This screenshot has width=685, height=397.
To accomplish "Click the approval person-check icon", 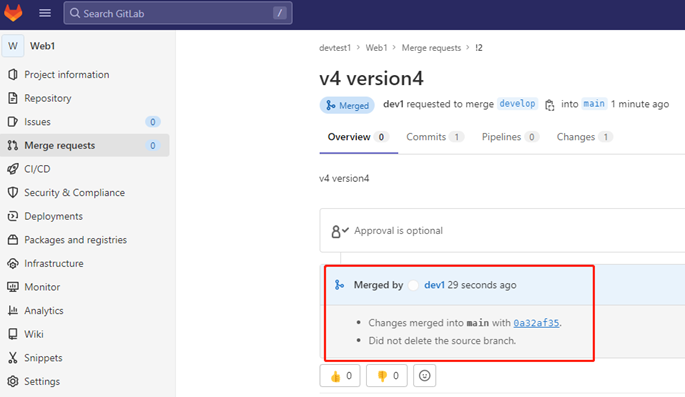I will click(x=339, y=231).
